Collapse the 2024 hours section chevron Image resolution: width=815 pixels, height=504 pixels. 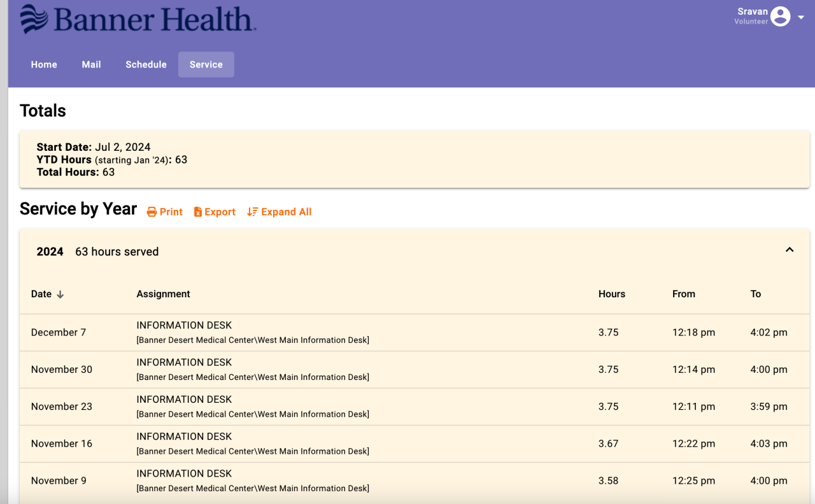tap(790, 250)
